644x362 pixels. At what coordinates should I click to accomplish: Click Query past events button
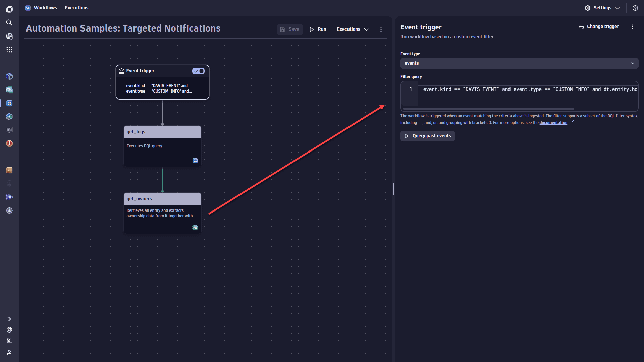click(x=428, y=136)
